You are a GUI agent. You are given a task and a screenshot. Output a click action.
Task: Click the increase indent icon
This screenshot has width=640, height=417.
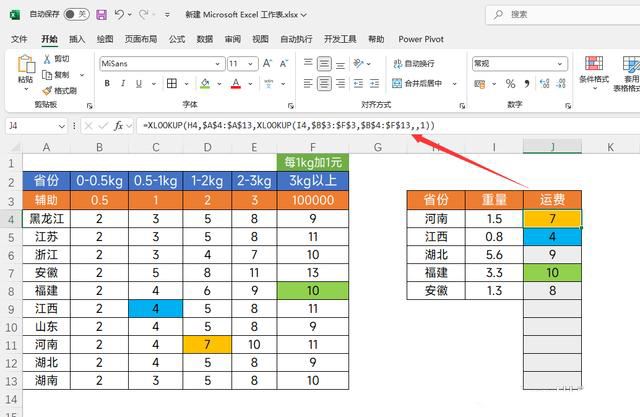374,84
